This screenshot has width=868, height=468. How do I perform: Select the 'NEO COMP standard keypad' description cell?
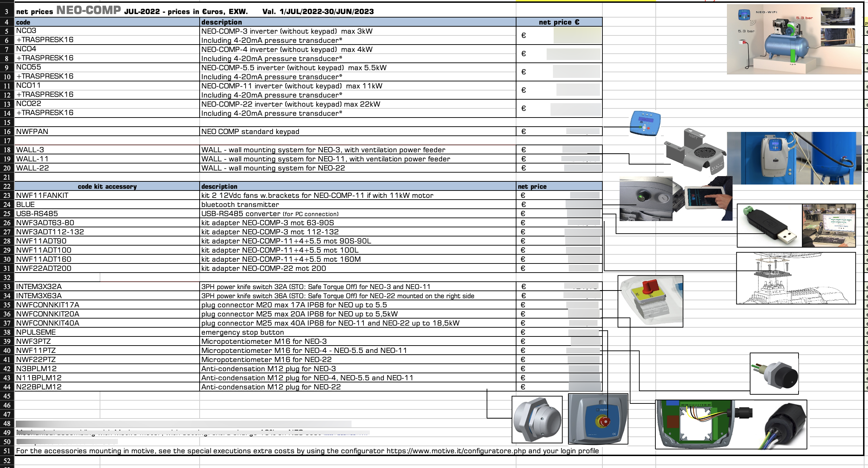[x=358, y=132]
